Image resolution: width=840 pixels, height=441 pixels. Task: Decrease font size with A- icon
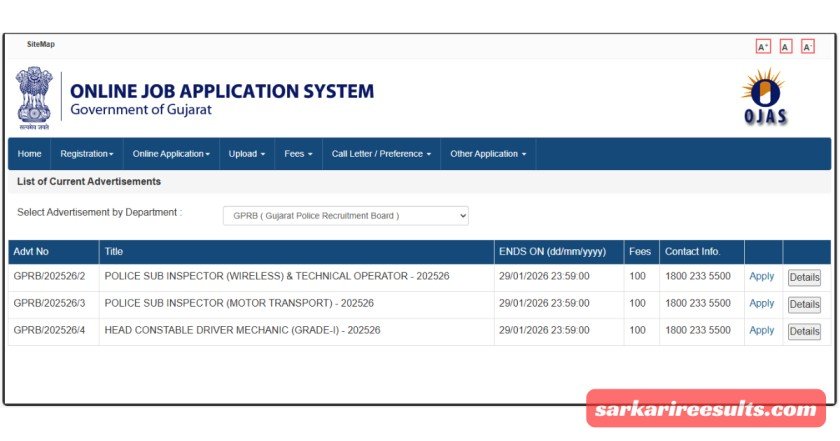tap(808, 47)
